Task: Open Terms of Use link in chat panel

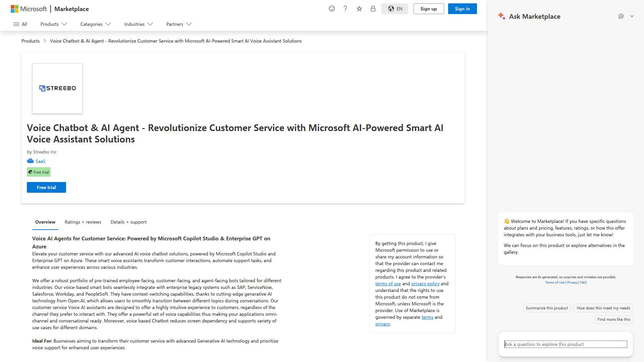Action: [555, 283]
